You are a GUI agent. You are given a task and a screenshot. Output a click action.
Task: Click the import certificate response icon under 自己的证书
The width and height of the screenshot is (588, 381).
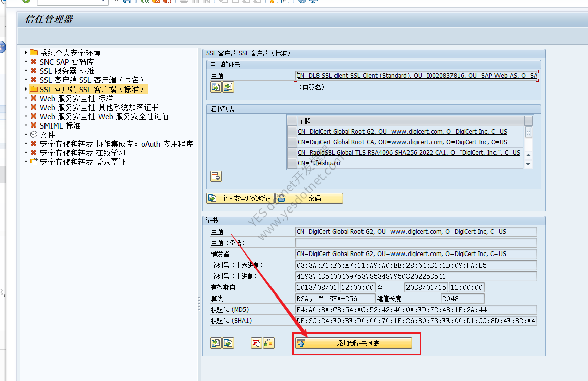[228, 87]
